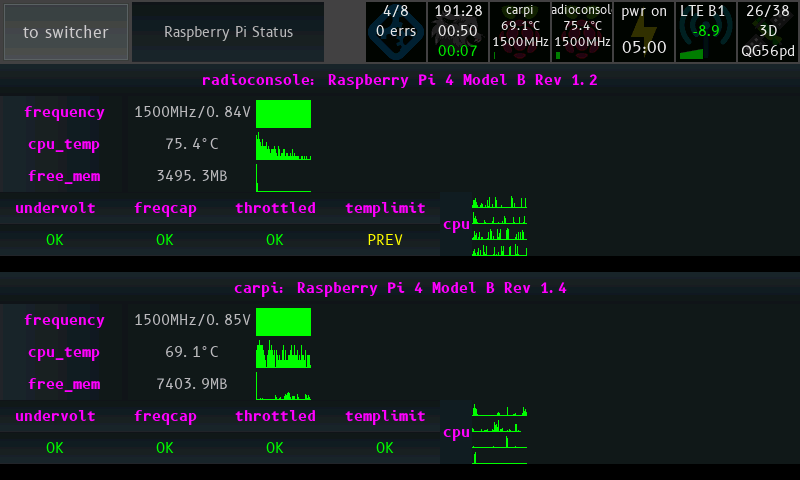Screen dimensions: 800x480
Task: Click radioconsole free_mem history graph
Action: (x=283, y=178)
